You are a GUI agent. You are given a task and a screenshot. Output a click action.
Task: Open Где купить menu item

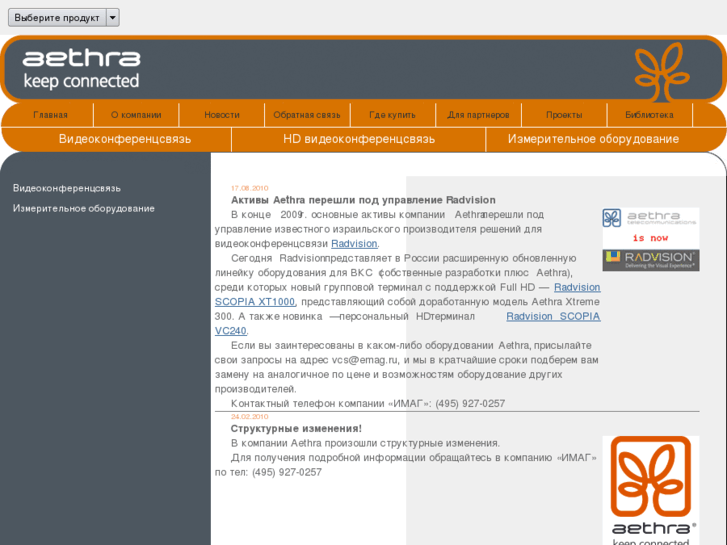point(392,115)
